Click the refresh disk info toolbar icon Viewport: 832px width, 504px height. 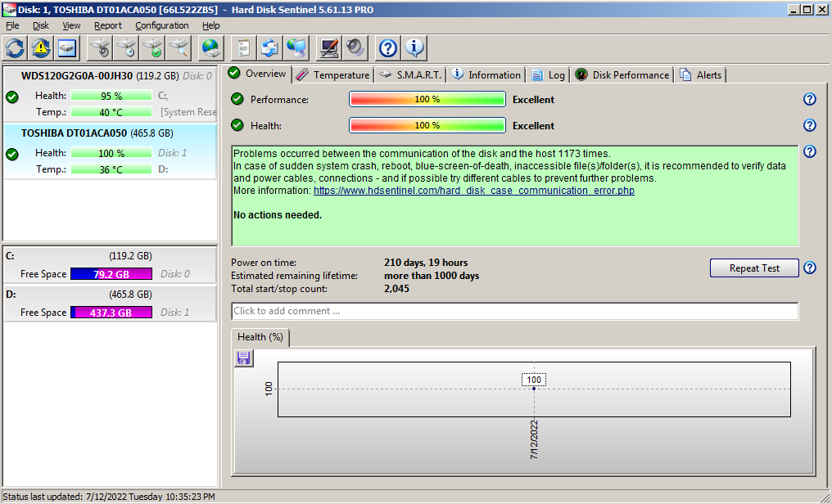(x=16, y=48)
